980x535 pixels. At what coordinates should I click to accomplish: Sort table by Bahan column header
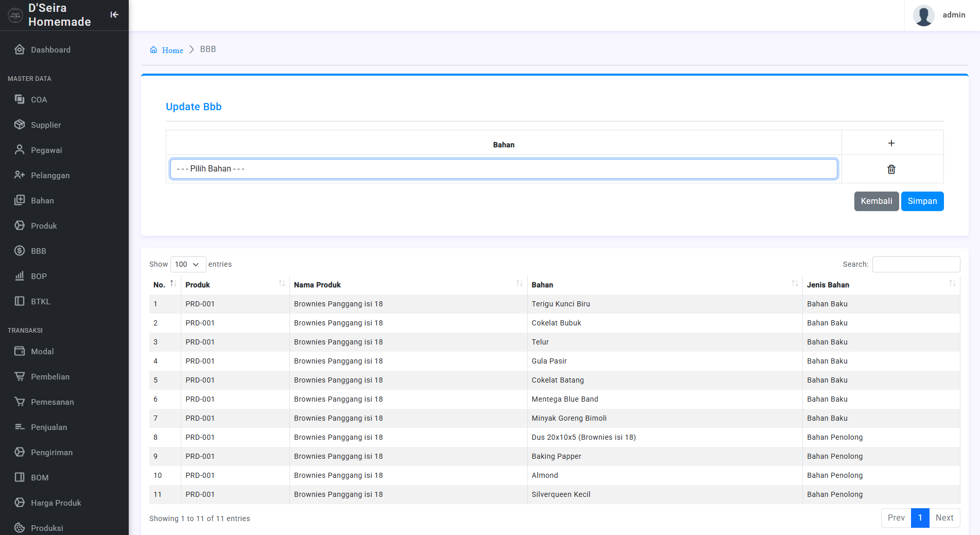point(665,285)
